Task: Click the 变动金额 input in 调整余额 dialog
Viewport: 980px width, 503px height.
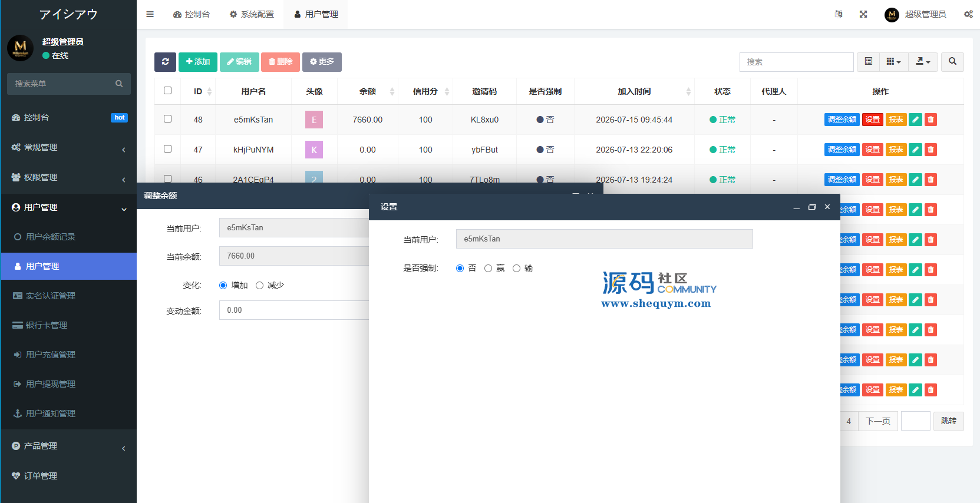Action: (293, 310)
